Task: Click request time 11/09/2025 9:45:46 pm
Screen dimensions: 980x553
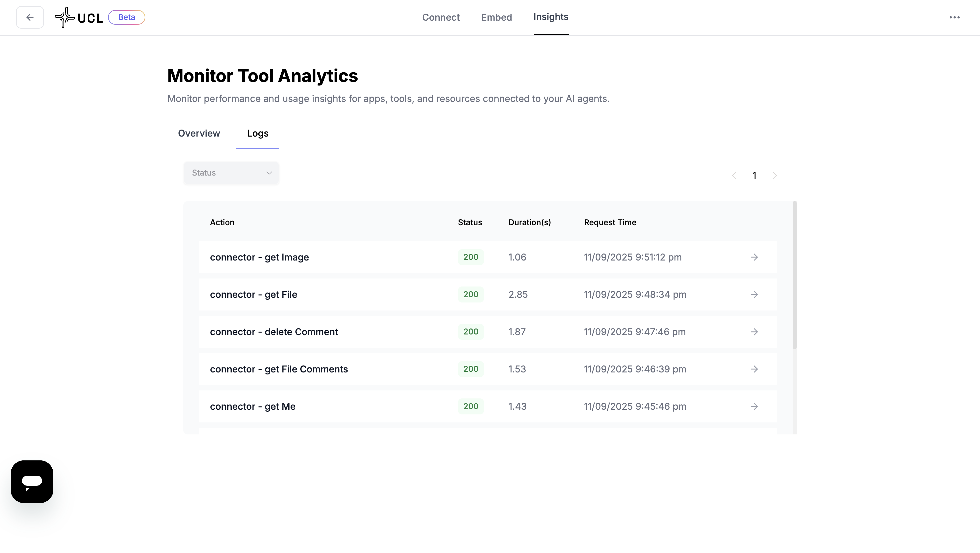Action: coord(635,406)
